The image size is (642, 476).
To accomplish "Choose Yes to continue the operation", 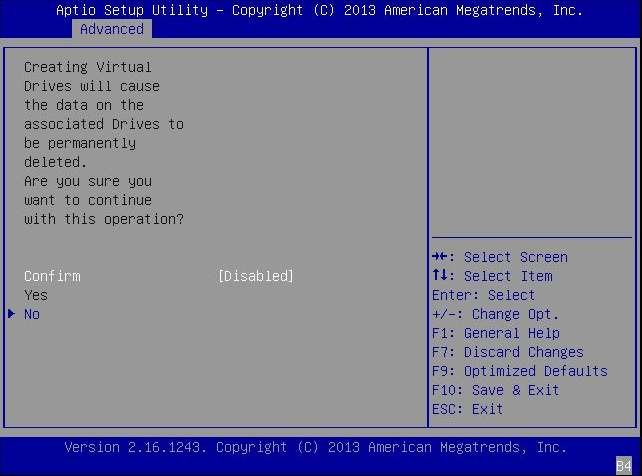I will coord(36,295).
